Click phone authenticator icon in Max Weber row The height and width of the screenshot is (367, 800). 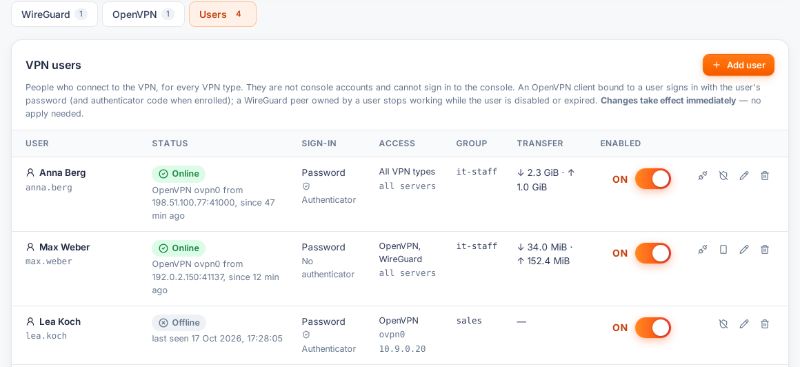pyautogui.click(x=723, y=250)
